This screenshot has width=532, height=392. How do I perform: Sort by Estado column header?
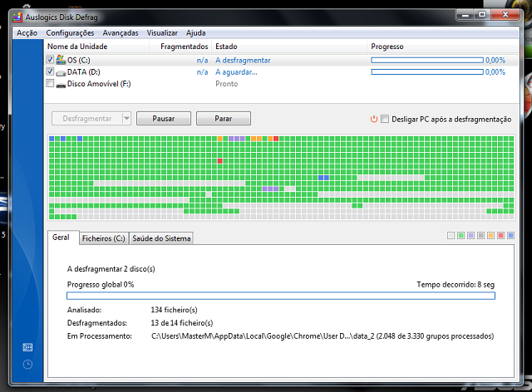pos(289,47)
